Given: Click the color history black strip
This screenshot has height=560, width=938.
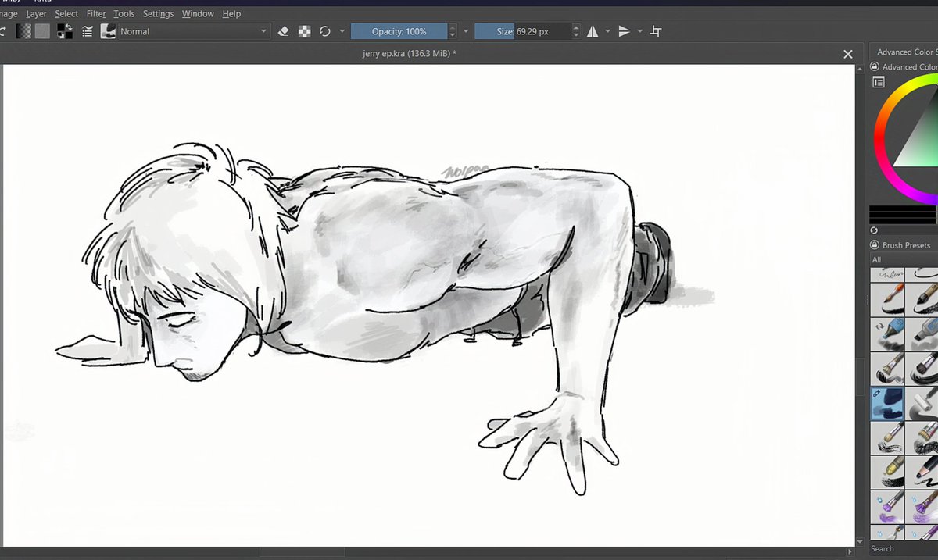Looking at the screenshot, I should pos(904,216).
